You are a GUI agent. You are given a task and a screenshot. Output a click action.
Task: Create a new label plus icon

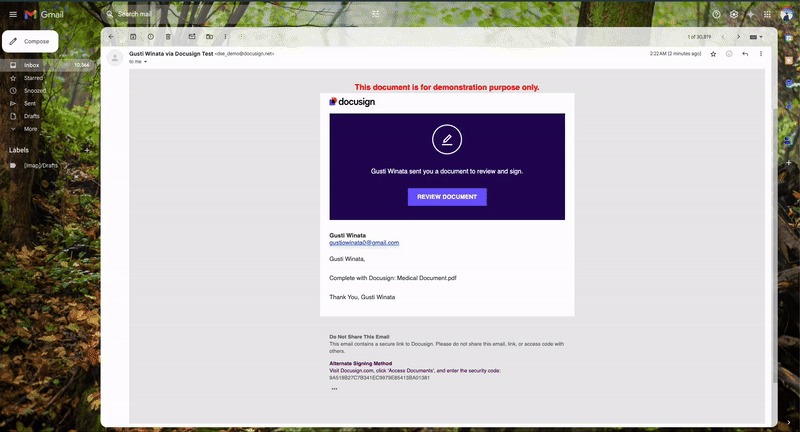(87, 150)
